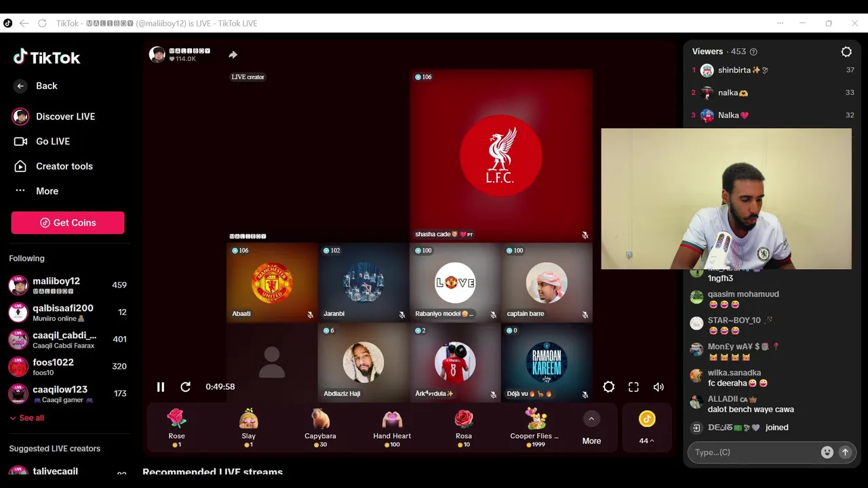Click chat message type input field
The height and width of the screenshot is (488, 868).
pyautogui.click(x=753, y=452)
